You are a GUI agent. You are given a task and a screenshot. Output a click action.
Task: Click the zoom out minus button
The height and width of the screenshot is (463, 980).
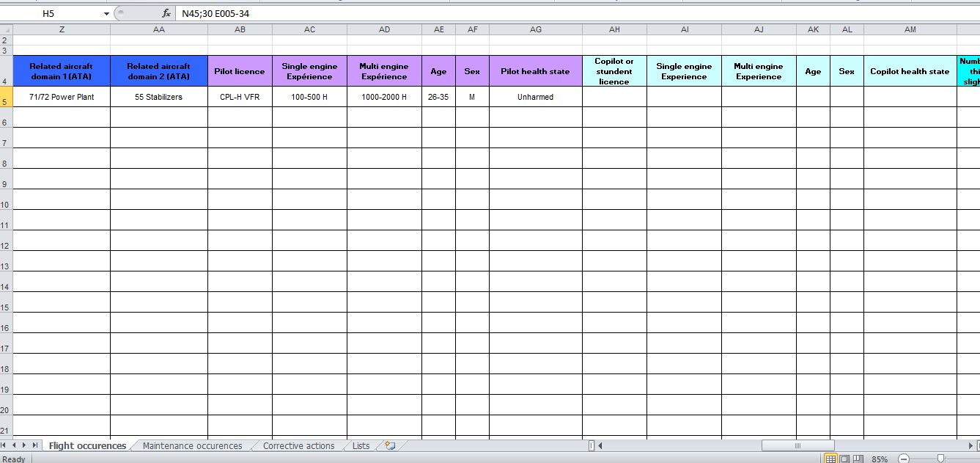(904, 459)
